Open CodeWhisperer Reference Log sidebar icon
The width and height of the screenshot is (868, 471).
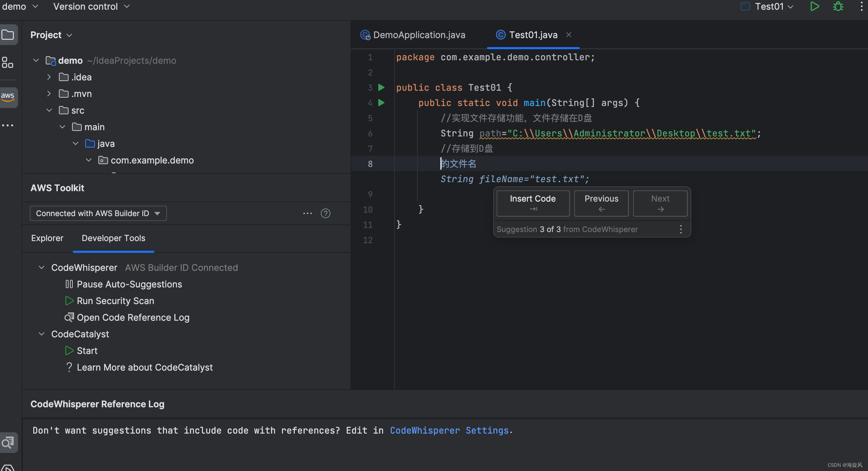(x=8, y=442)
